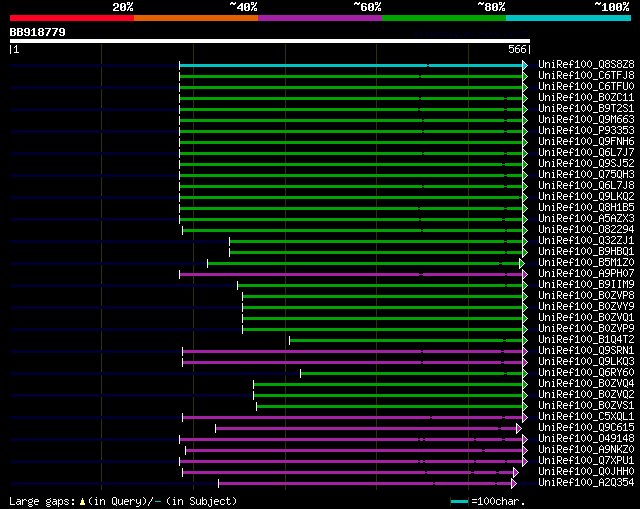640x509 pixels.
Task: Click the arrowhead ending the B5M1Z0 alignment
Action: (x=522, y=263)
